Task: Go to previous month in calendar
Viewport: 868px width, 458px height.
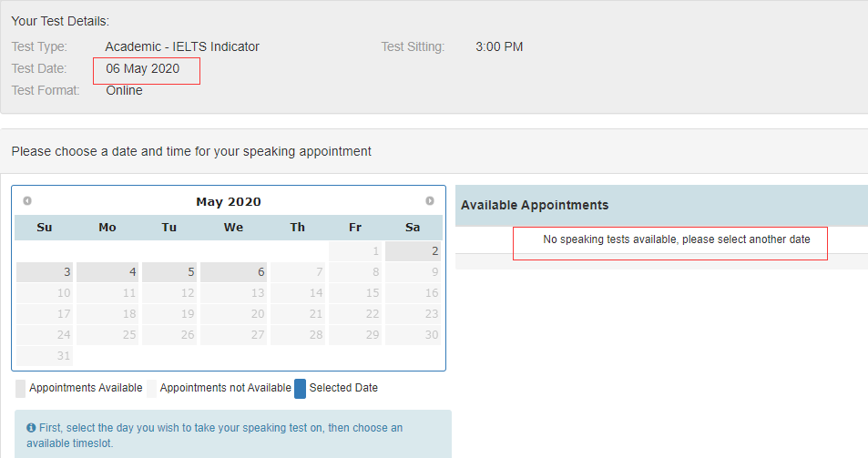Action: tap(27, 201)
